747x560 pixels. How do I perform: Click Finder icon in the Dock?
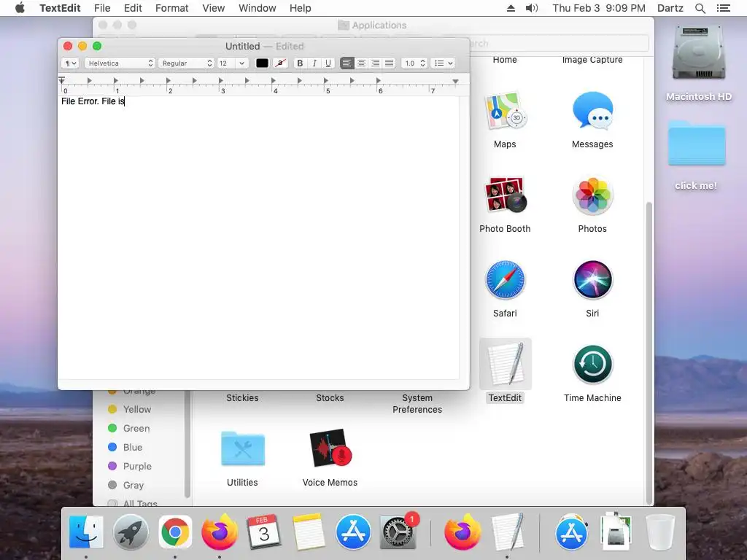(x=86, y=532)
